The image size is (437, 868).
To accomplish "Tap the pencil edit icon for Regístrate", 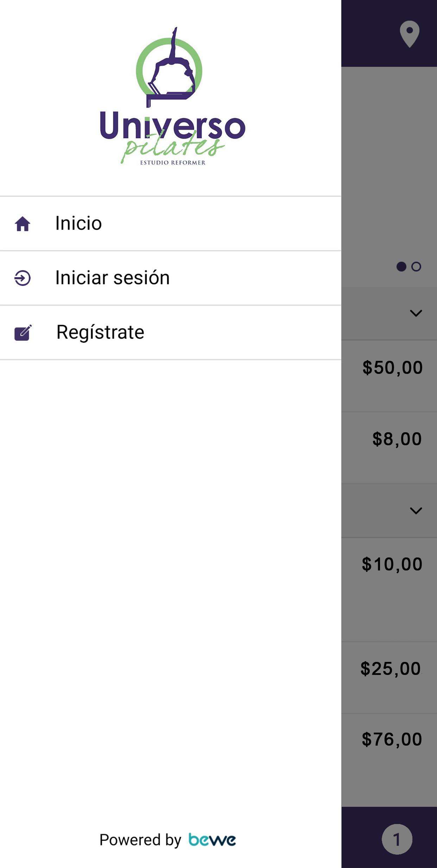I will pos(23,333).
